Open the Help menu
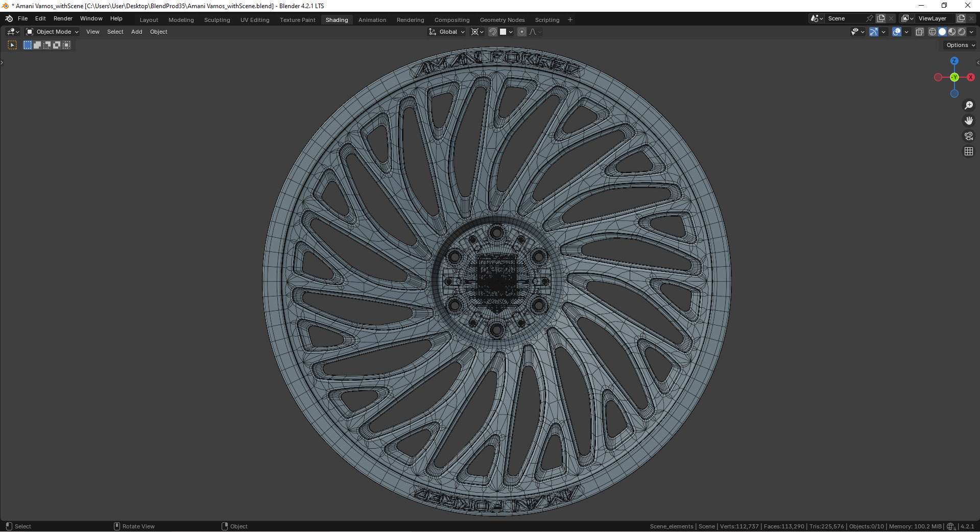980x532 pixels. point(116,18)
